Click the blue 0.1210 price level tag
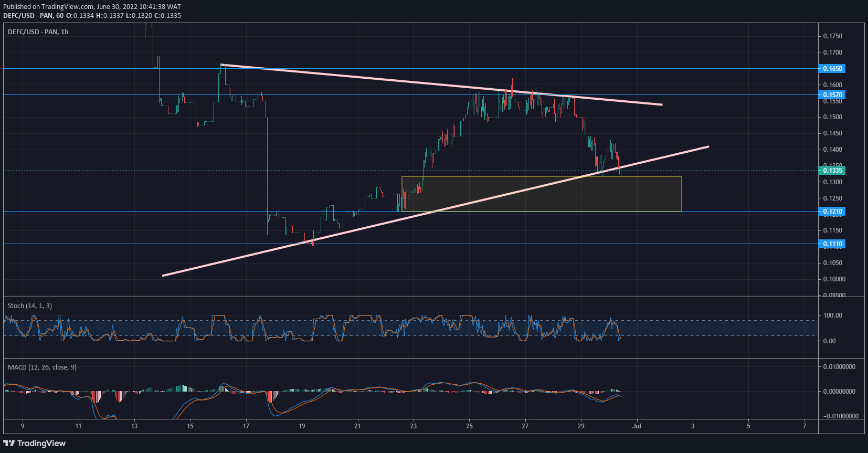868x453 pixels. click(832, 212)
